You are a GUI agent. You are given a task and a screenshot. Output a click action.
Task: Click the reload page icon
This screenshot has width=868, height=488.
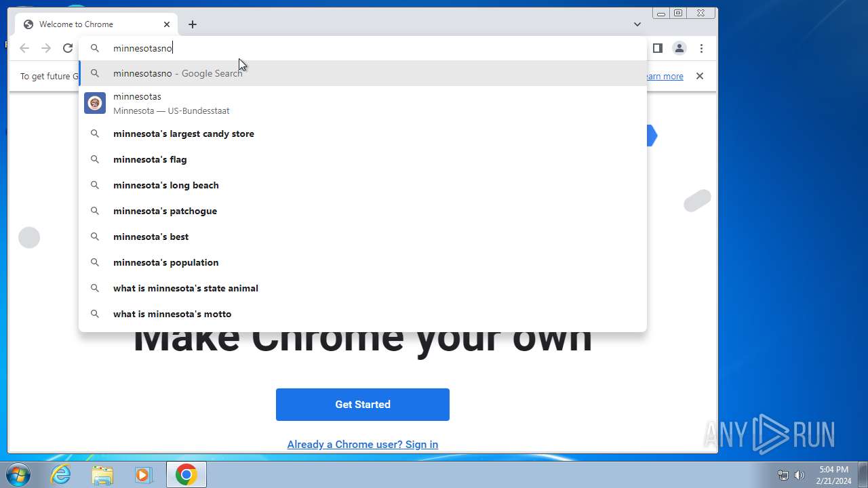point(68,48)
